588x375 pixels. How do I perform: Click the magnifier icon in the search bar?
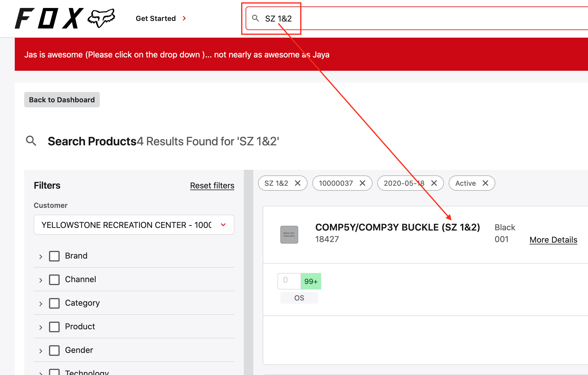click(x=255, y=18)
